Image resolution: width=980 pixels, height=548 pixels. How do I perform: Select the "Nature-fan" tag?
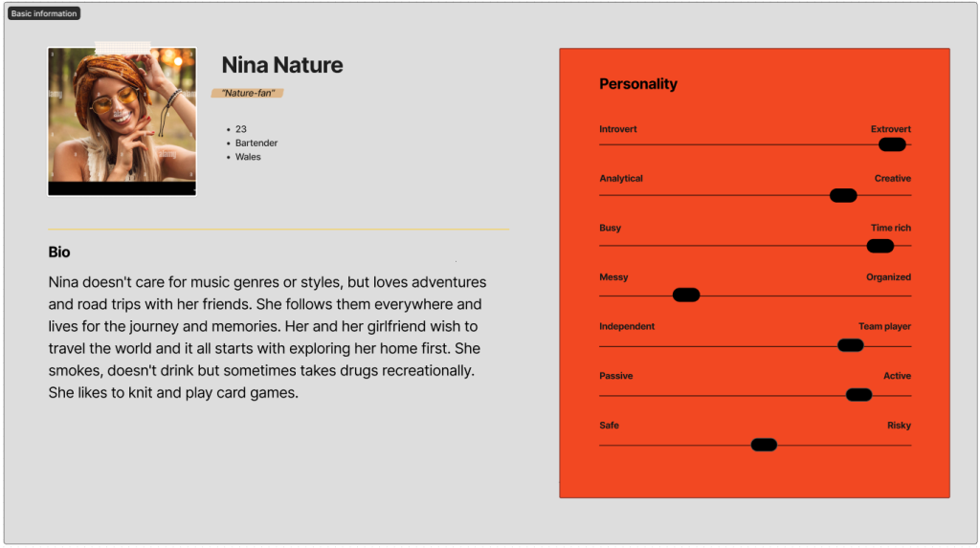pyautogui.click(x=248, y=93)
